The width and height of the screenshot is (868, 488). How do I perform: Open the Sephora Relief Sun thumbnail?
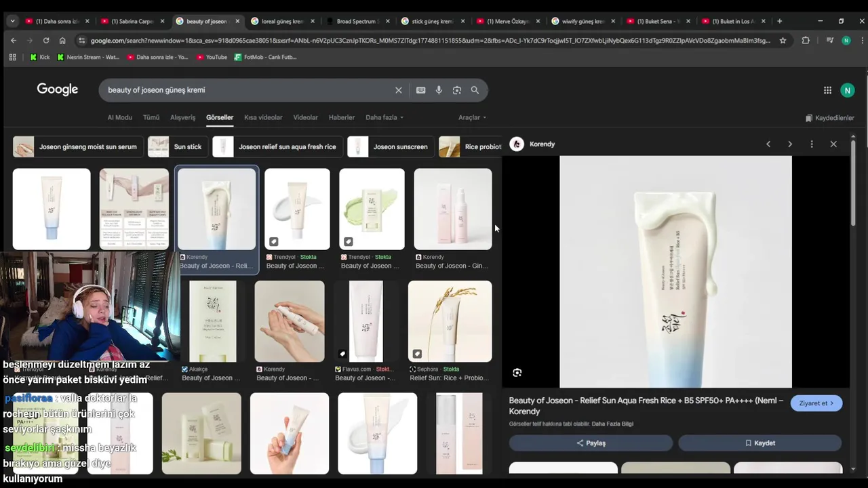[450, 321]
